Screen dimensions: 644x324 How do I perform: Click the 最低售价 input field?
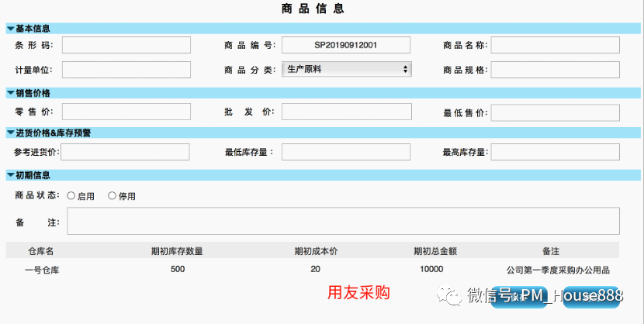(x=555, y=112)
